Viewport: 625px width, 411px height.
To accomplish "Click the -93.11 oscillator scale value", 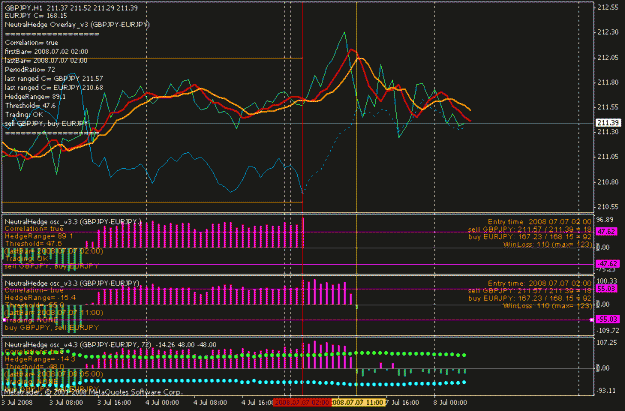I will (607, 391).
